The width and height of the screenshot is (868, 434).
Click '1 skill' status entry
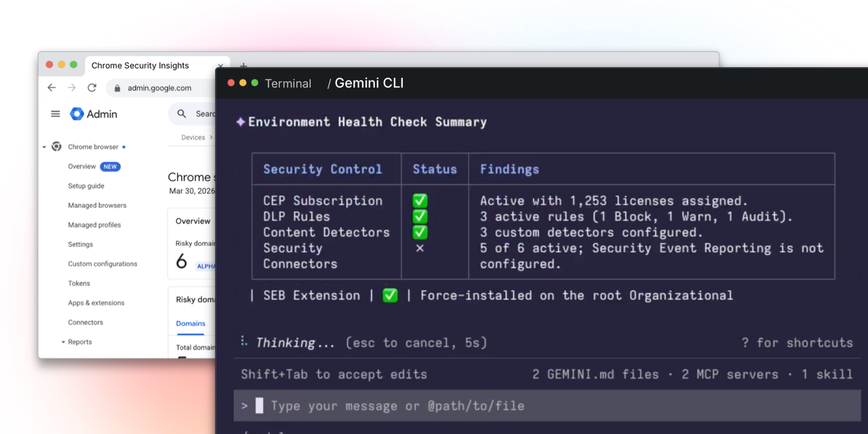(x=827, y=374)
